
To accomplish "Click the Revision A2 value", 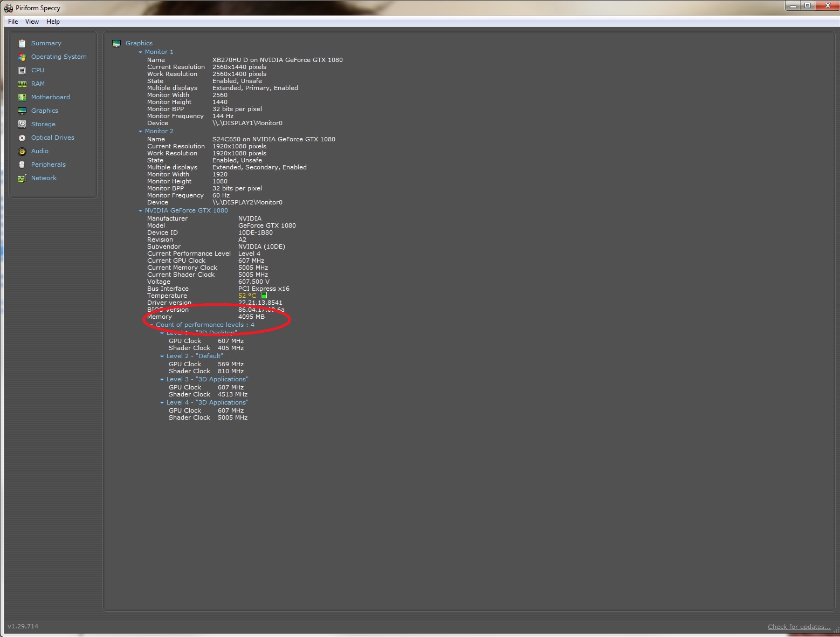I will (x=242, y=239).
